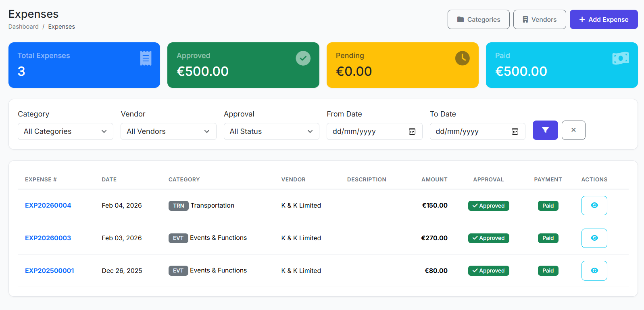Open calendar picker in From Date field
This screenshot has width=644, height=310.
point(412,131)
